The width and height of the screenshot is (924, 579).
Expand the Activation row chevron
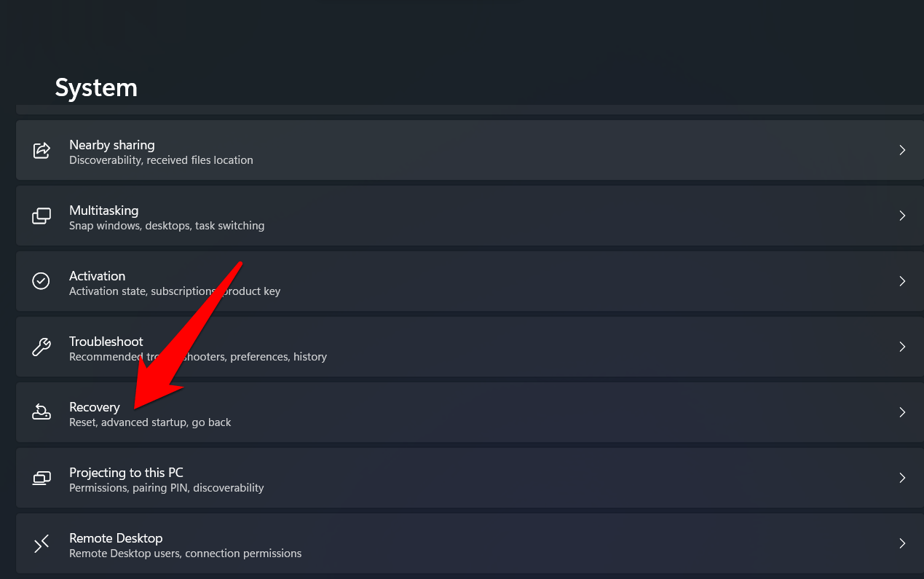coord(902,281)
